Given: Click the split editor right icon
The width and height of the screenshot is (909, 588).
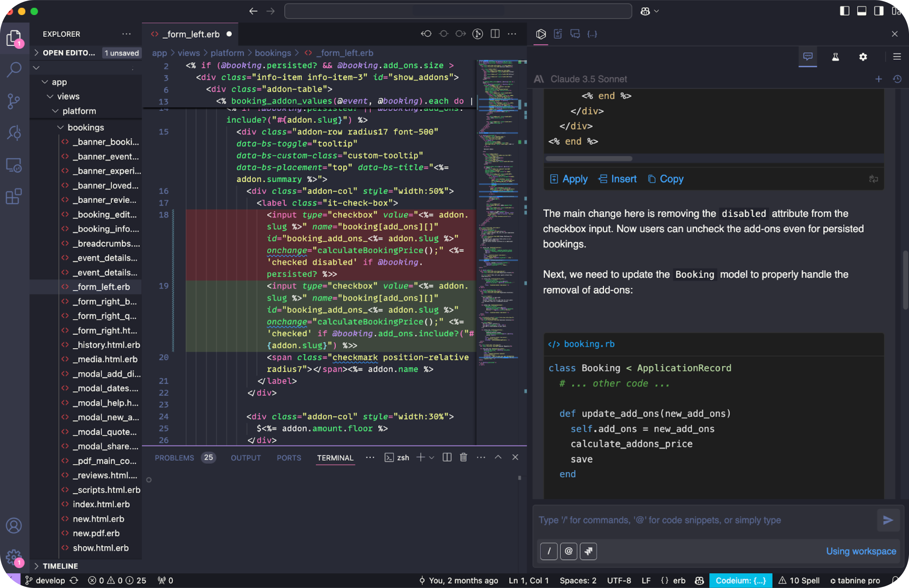Looking at the screenshot, I should point(495,34).
